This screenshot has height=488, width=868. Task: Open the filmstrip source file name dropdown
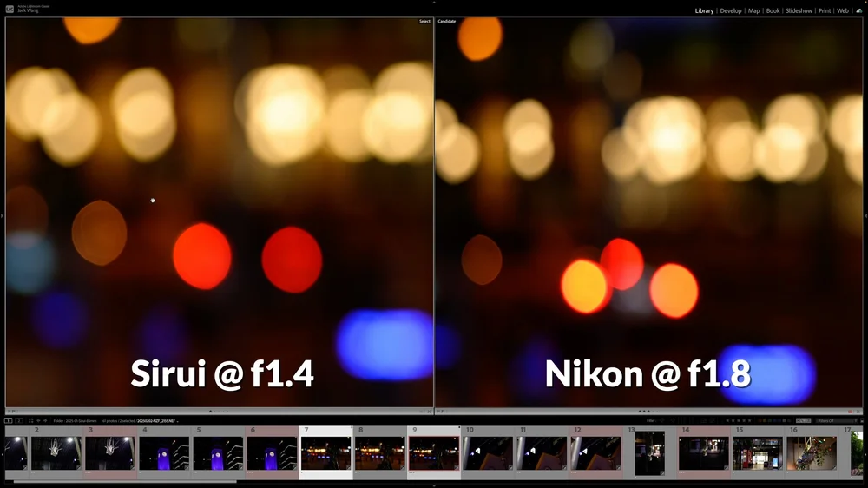[x=158, y=421]
